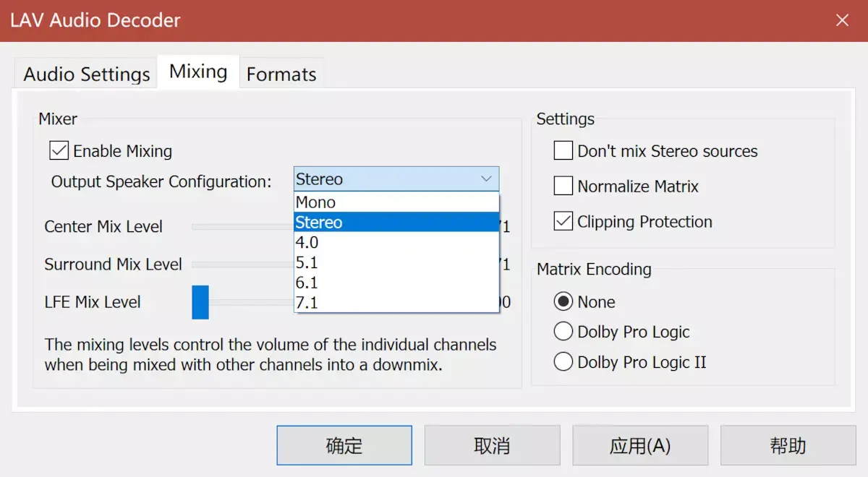Disable Clipping Protection
The width and height of the screenshot is (868, 477).
coord(563,221)
